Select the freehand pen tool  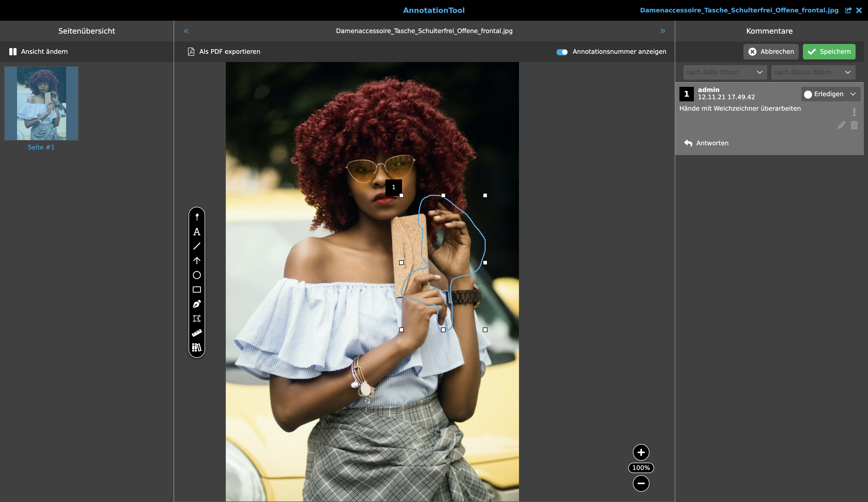[x=197, y=304]
